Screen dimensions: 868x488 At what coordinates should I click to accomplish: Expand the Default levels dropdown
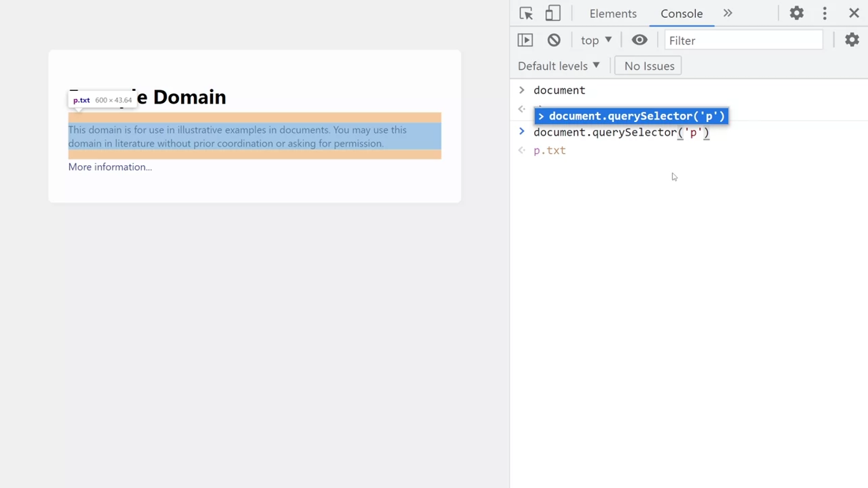click(x=559, y=66)
